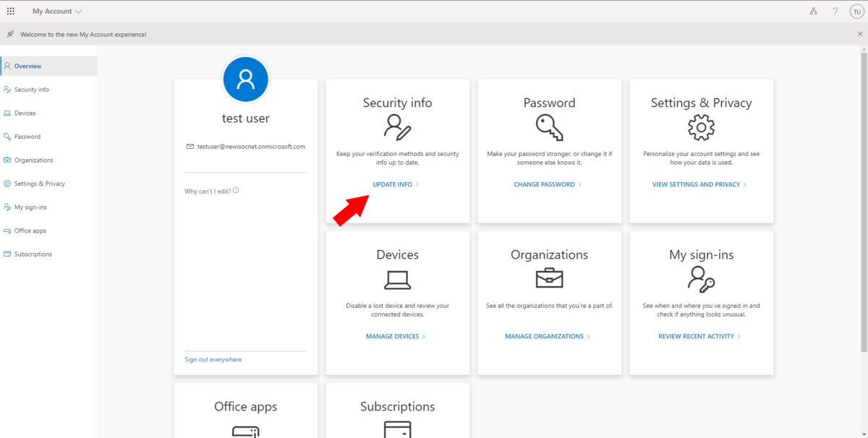Click REVIEW RECENT ACTIVITY
This screenshot has width=868, height=438.
[x=697, y=336]
